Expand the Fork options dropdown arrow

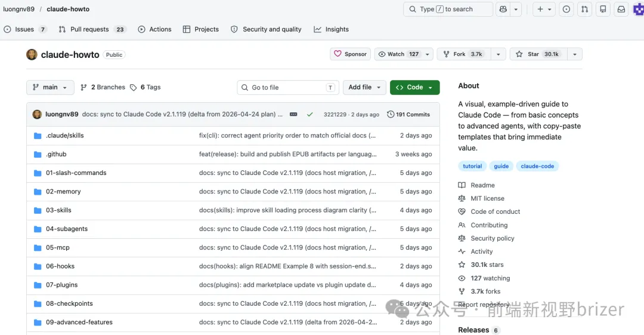click(x=498, y=54)
